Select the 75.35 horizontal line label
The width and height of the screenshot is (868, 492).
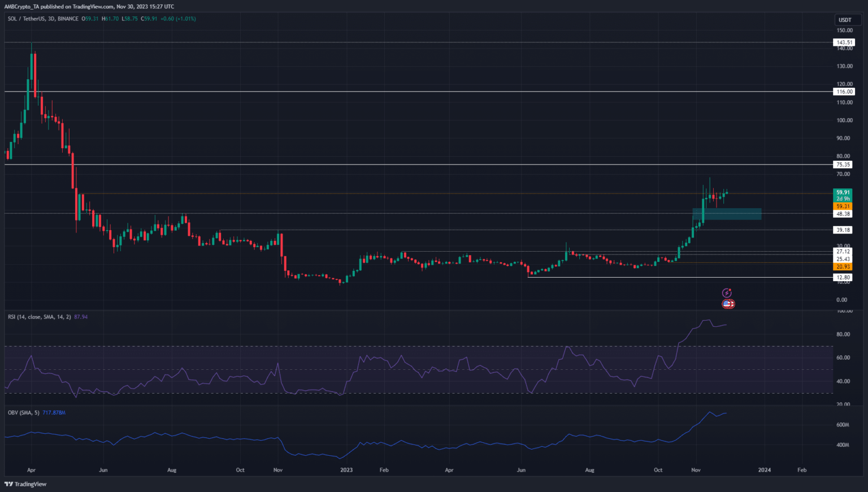843,165
